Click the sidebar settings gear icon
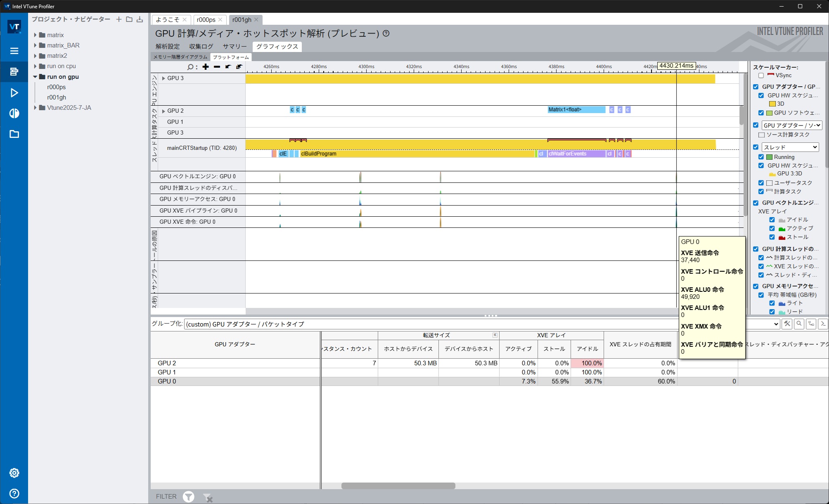 pyautogui.click(x=14, y=473)
